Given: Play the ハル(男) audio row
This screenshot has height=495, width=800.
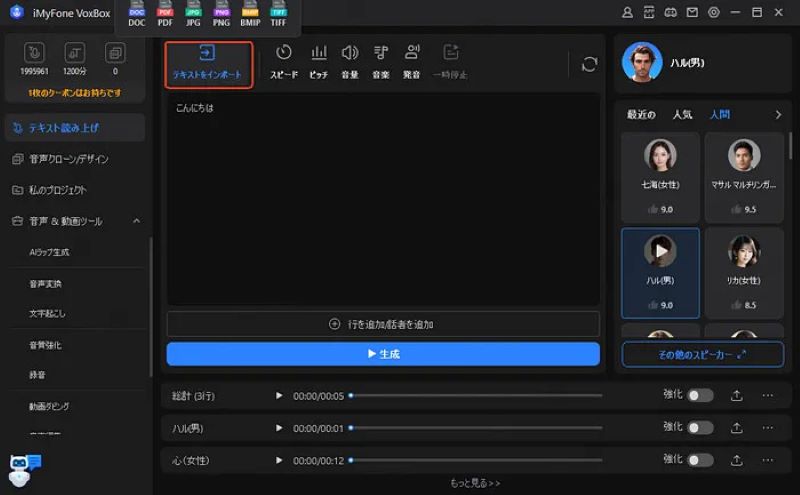Looking at the screenshot, I should pyautogui.click(x=279, y=428).
